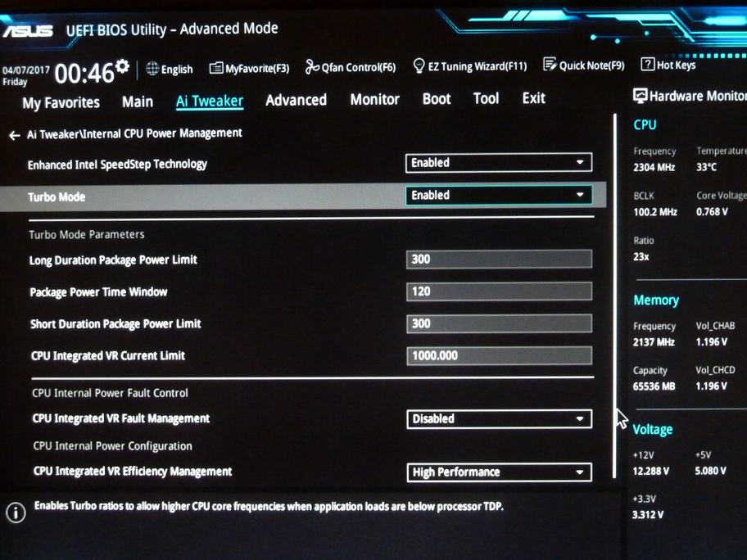Click the 0.768 V core voltage value
The height and width of the screenshot is (560, 747).
(713, 211)
